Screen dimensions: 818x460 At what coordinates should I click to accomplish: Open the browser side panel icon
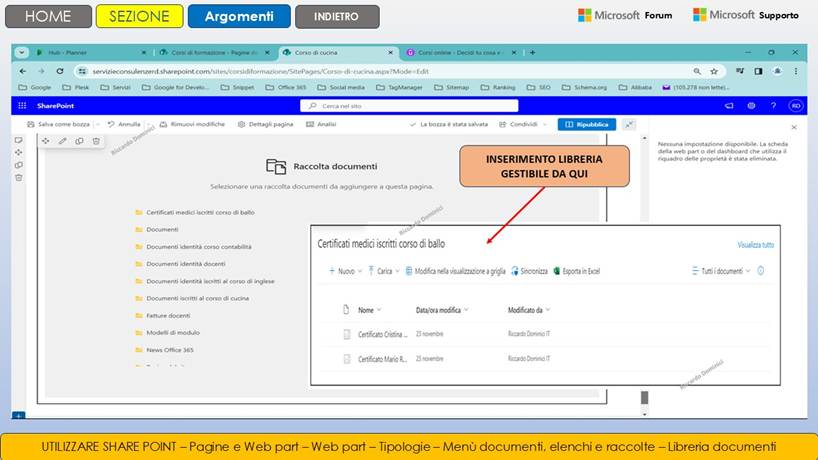(759, 71)
